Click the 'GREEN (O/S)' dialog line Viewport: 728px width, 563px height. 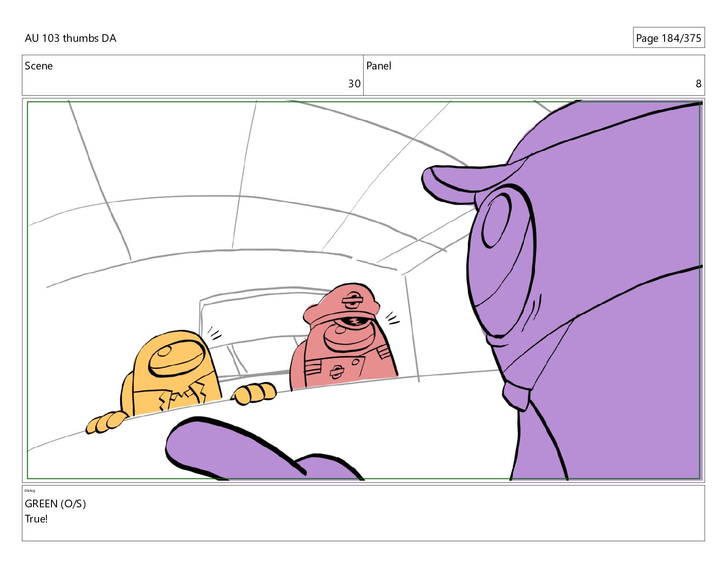click(55, 504)
